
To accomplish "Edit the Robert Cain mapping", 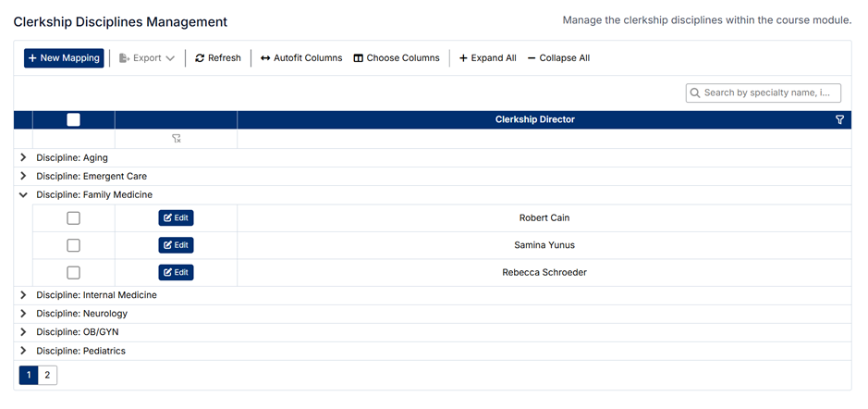I will tap(176, 218).
